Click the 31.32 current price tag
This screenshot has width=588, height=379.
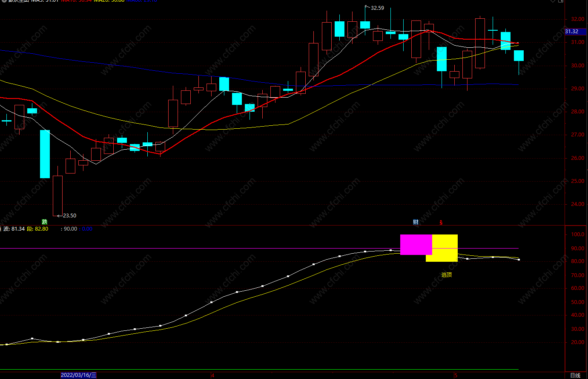576,32
